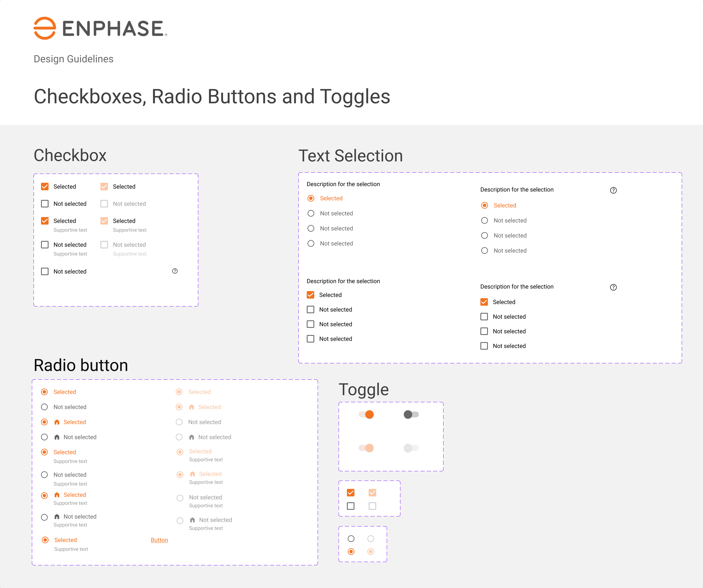The height and width of the screenshot is (588, 703).
Task: Click help icon beside bottom-right checkbox group description
Action: 613,287
